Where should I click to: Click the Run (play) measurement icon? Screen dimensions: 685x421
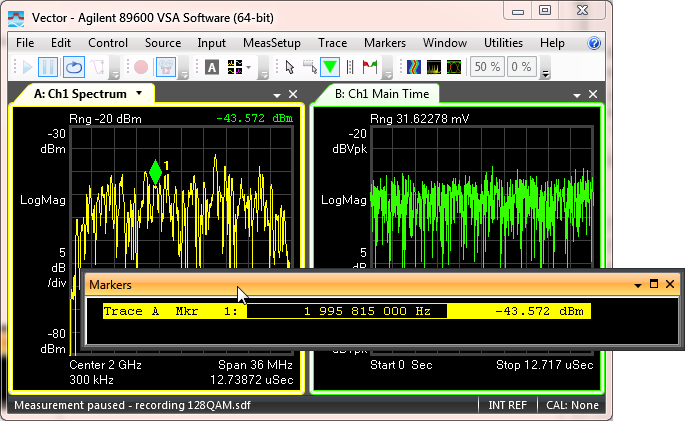click(28, 67)
